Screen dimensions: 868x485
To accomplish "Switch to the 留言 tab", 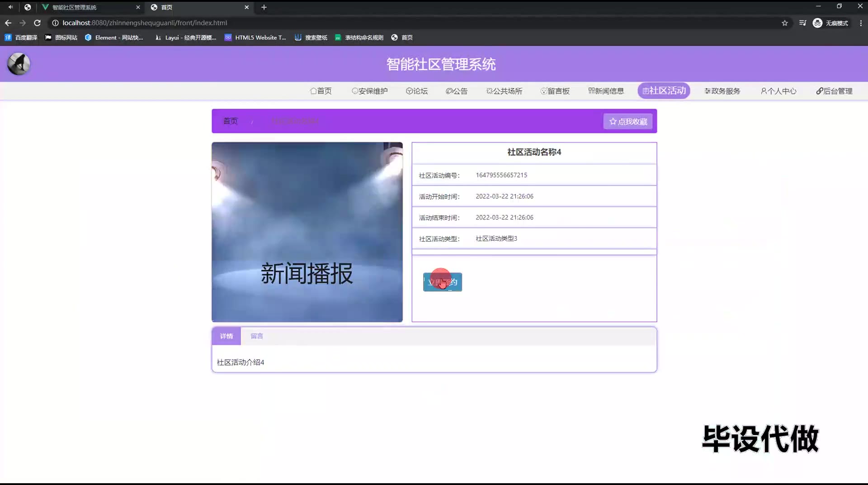I will [256, 336].
